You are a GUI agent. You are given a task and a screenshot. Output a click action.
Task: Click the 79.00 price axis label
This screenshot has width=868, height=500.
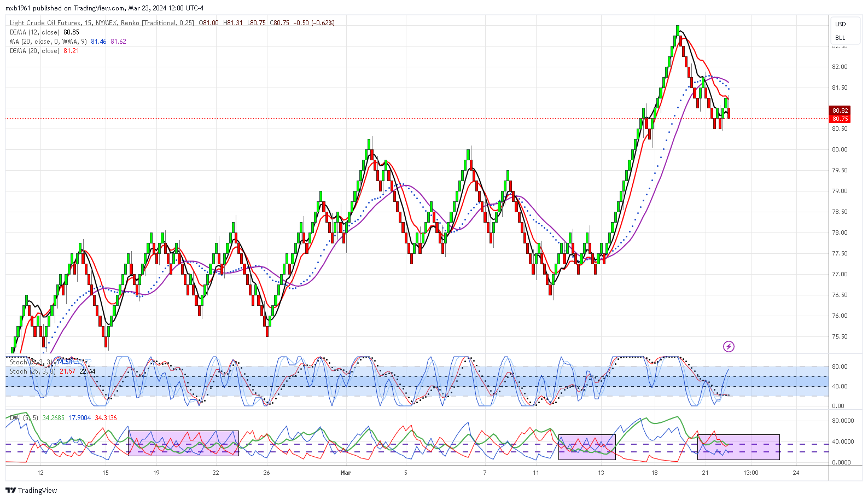840,191
